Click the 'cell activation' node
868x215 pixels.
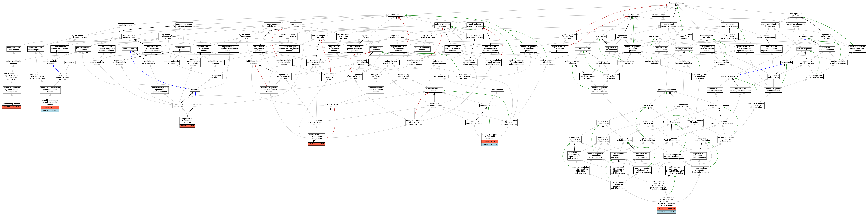click(x=655, y=36)
